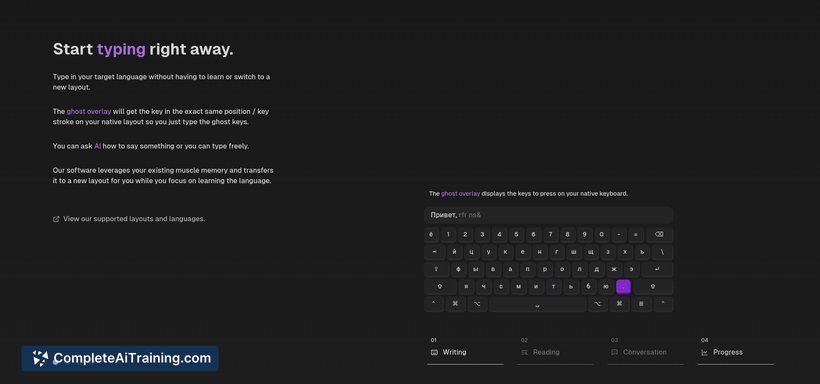Screen dimensions: 820x384
Task: Click the 'ш' key
Action: click(x=574, y=252)
